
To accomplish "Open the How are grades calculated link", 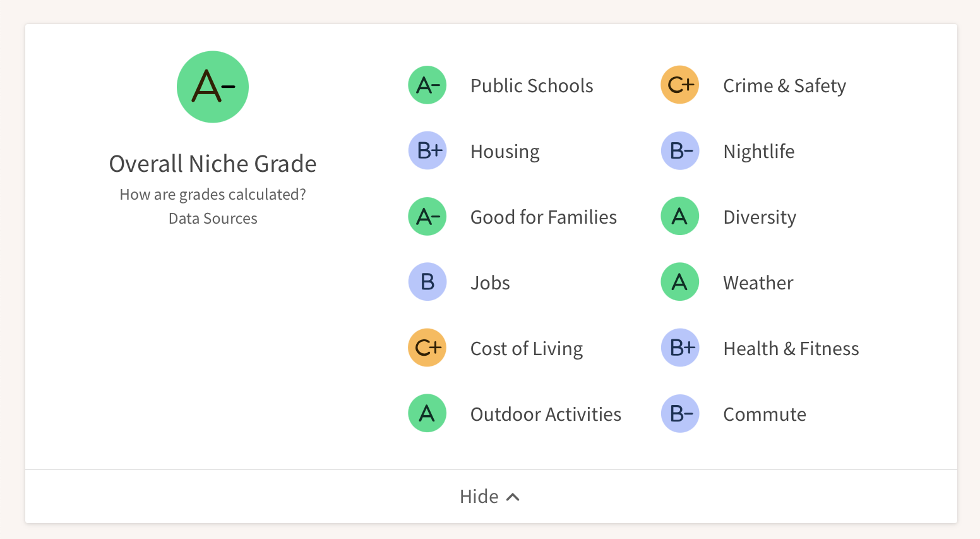I will (213, 195).
